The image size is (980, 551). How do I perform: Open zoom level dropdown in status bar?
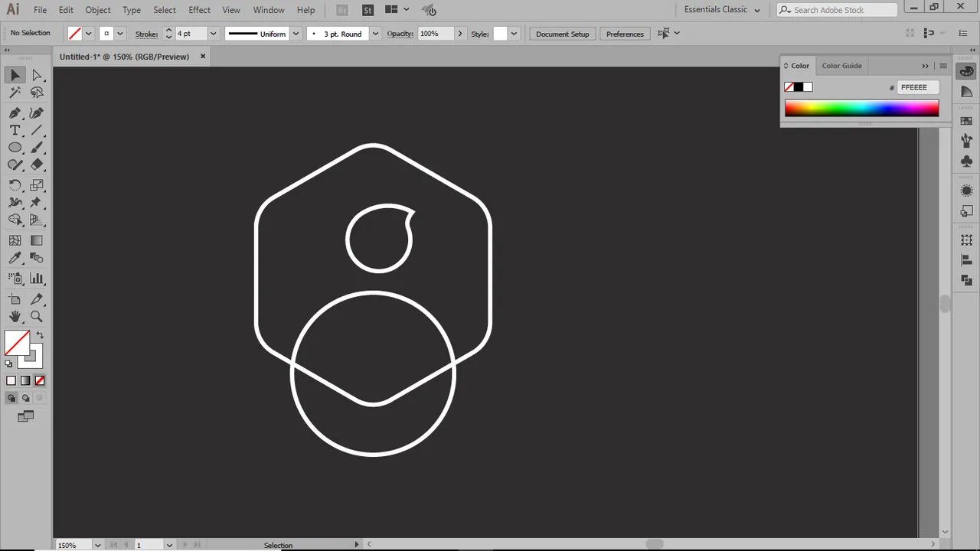coord(97,545)
